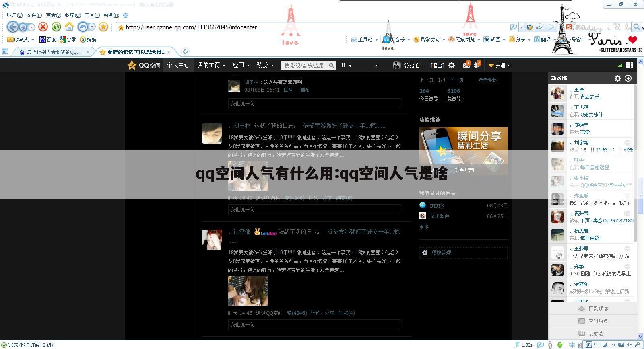Image resolution: width=644 pixels, height=349 pixels.
Task: Collapse 动态墙 panel with the arrow circle icon
Action: tap(628, 78)
